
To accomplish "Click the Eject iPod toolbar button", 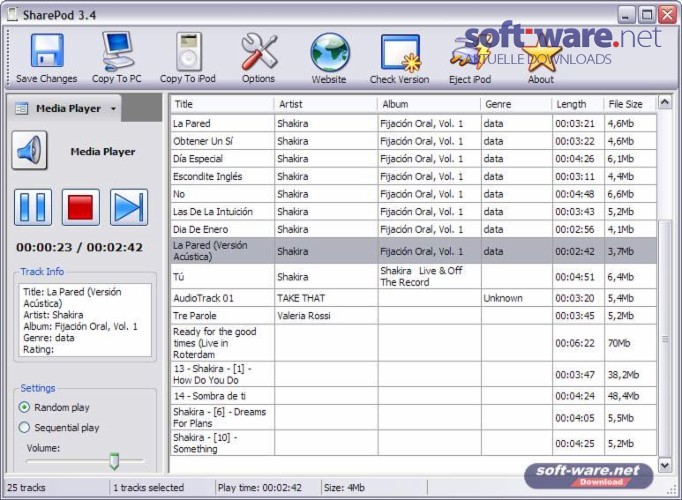I will pos(470,59).
